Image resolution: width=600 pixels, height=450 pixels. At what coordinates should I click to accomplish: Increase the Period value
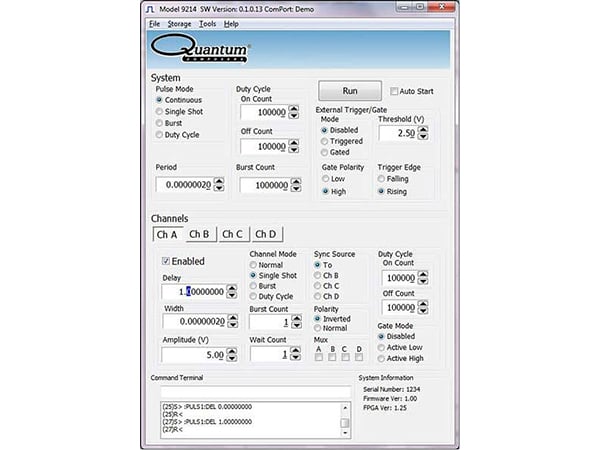(x=219, y=181)
